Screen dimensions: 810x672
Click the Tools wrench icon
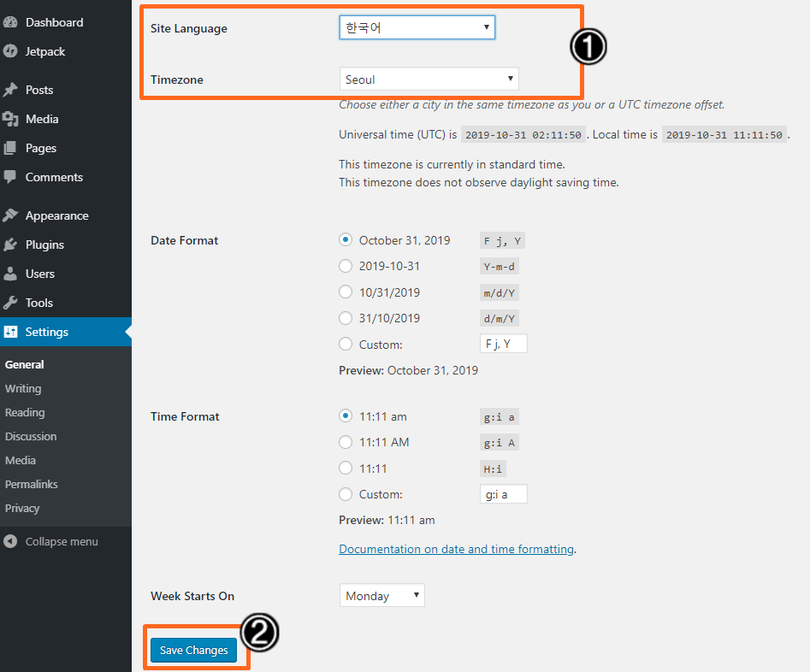pos(9,303)
